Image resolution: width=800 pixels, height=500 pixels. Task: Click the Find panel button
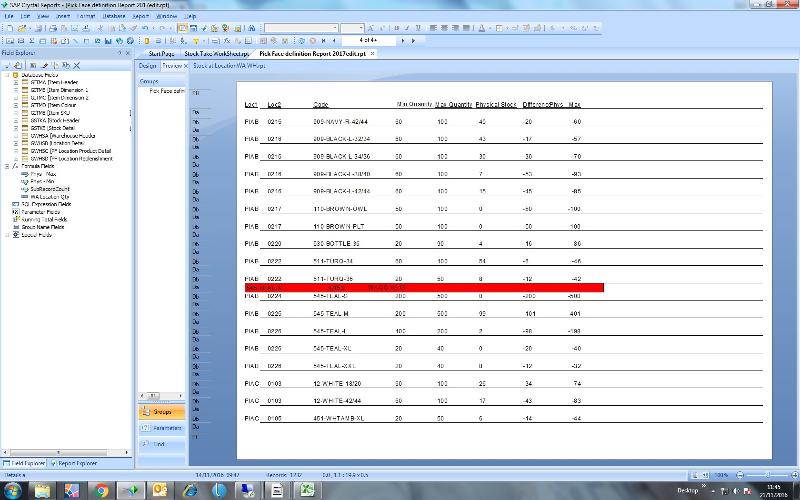[160, 444]
